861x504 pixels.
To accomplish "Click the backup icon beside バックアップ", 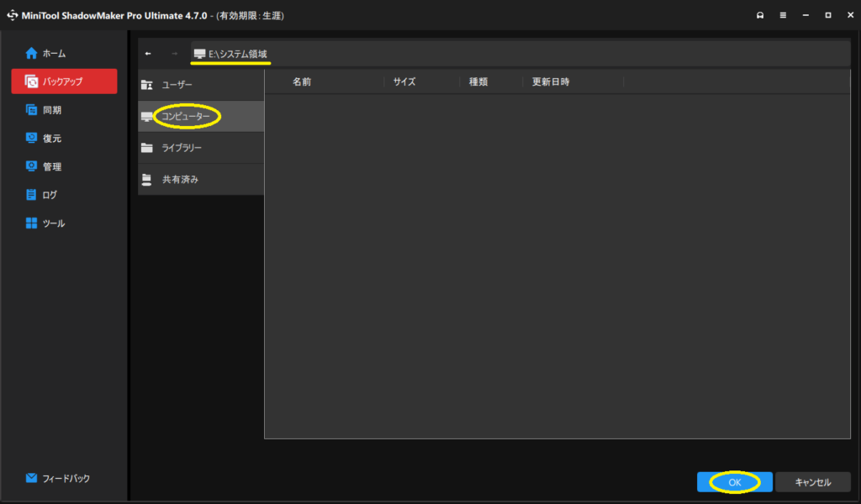I will [x=31, y=81].
